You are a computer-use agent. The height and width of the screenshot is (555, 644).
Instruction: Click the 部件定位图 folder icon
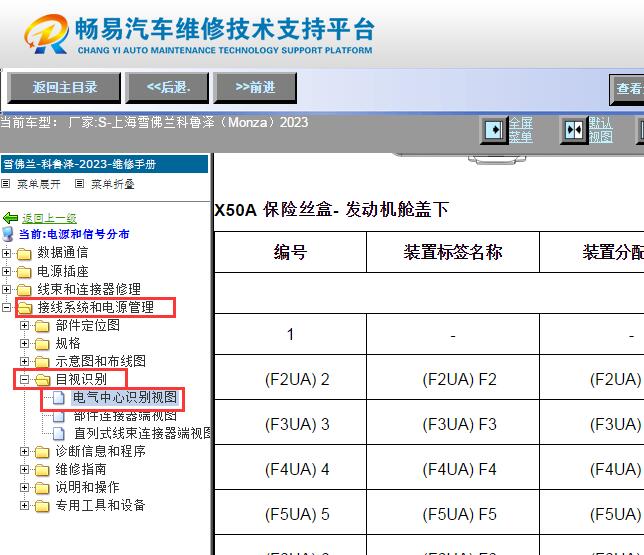pyautogui.click(x=42, y=326)
